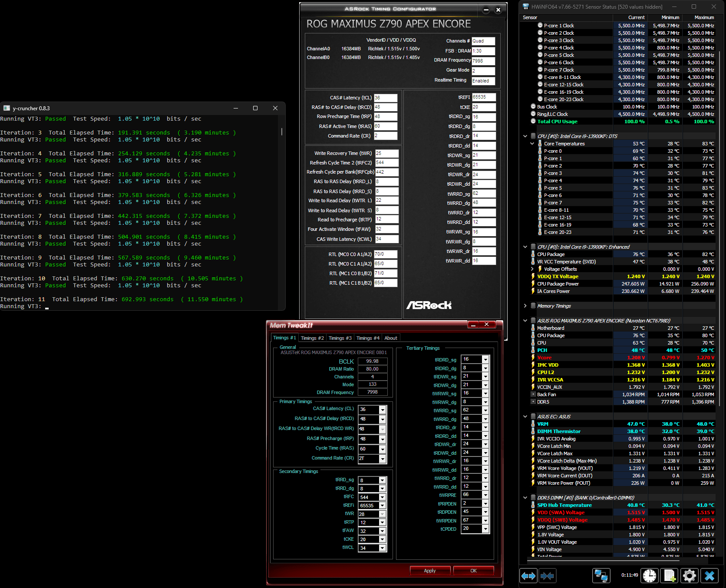Click bolt icon beside Vcore
Image resolution: width=726 pixels, height=588 pixels.
point(533,357)
